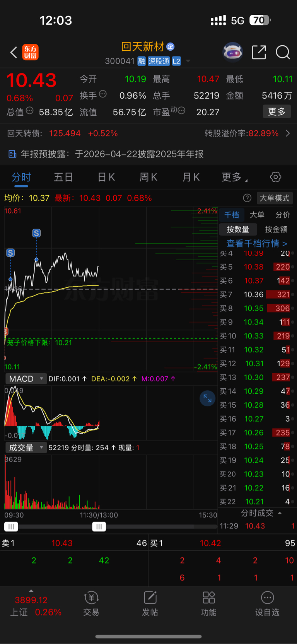Tap the 卖1 10.43 order row
This screenshot has width=297, height=644.
(x=74, y=543)
